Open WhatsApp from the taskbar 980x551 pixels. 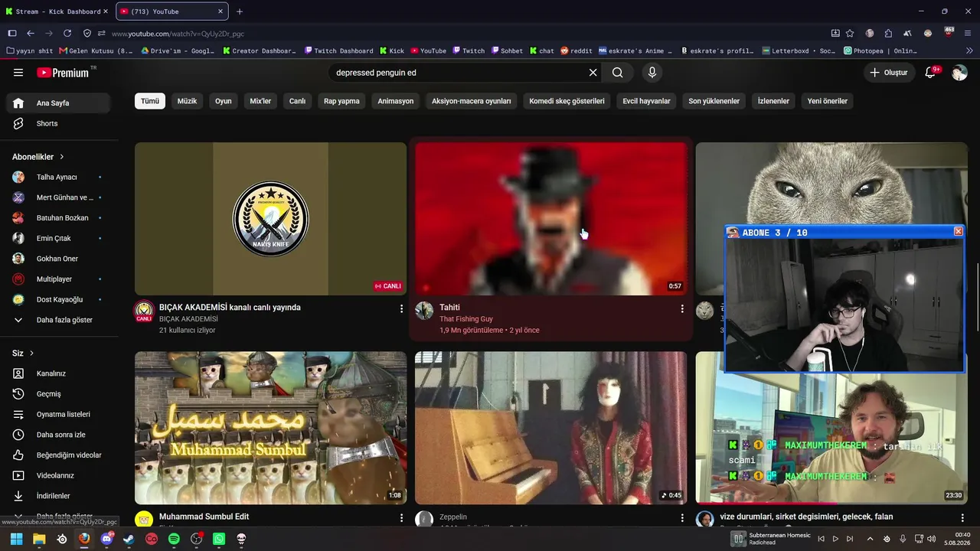[219, 539]
